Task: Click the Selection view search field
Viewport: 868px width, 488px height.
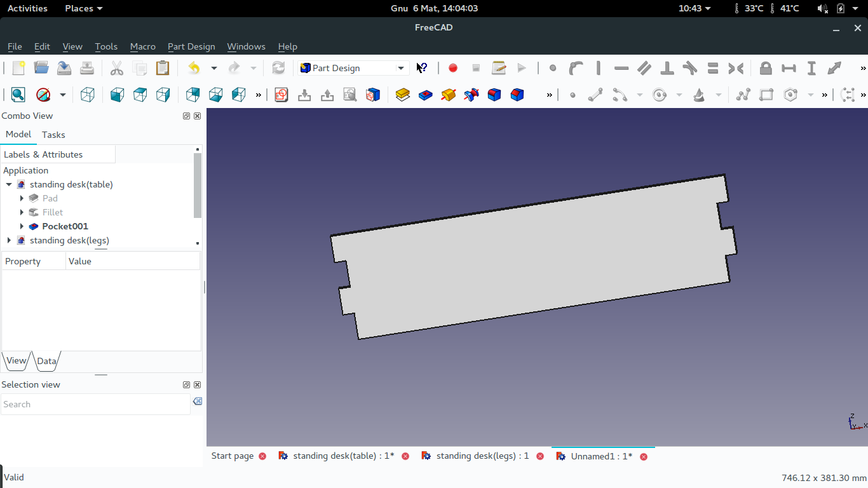Action: click(95, 404)
